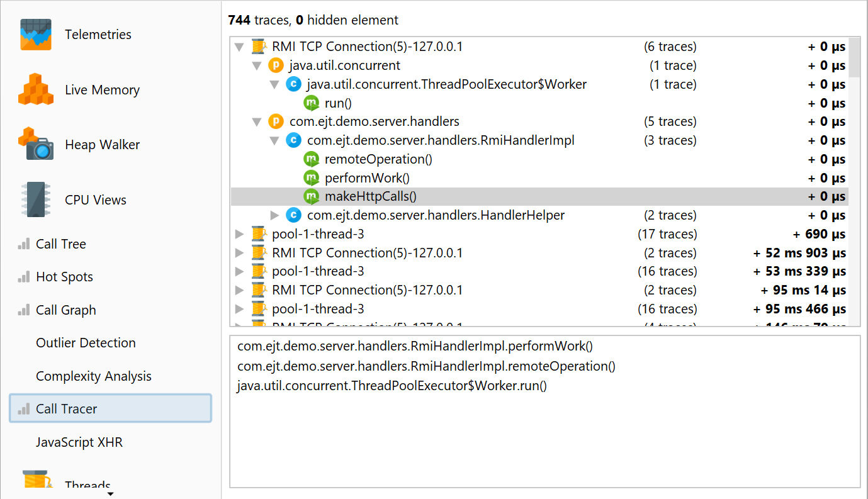Collapse the java.util.concurrent package node
Screen dimensions: 868x499
coord(256,65)
